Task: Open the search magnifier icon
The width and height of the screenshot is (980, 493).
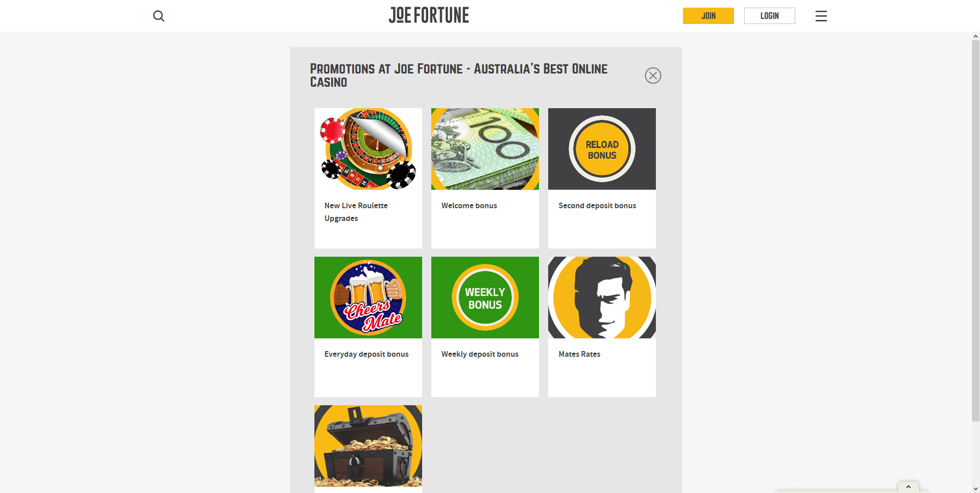Action: coord(159,16)
